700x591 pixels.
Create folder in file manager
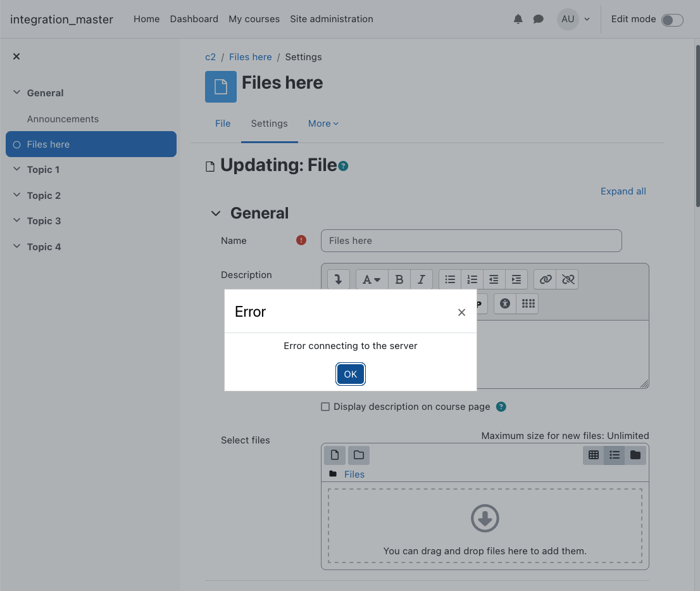(x=358, y=455)
